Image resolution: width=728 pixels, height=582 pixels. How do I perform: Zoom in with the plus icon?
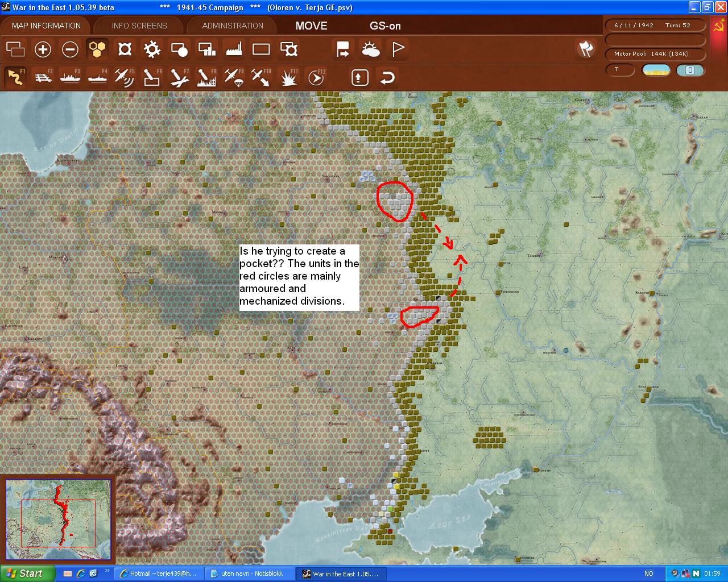(x=43, y=49)
